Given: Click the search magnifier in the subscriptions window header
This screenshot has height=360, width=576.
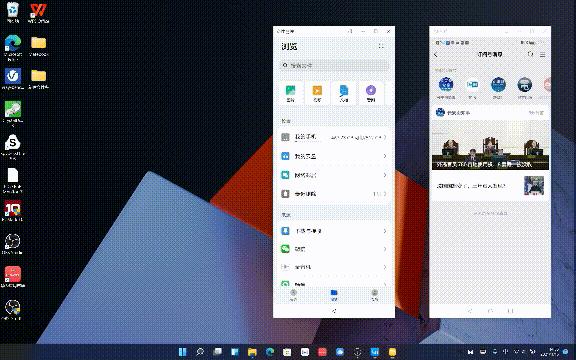Looking at the screenshot, I should click(530, 54).
